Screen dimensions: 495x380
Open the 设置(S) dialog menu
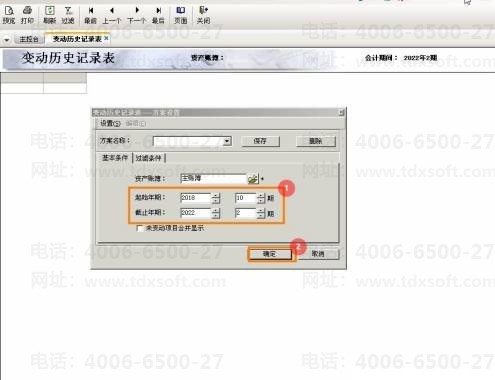tap(110, 123)
